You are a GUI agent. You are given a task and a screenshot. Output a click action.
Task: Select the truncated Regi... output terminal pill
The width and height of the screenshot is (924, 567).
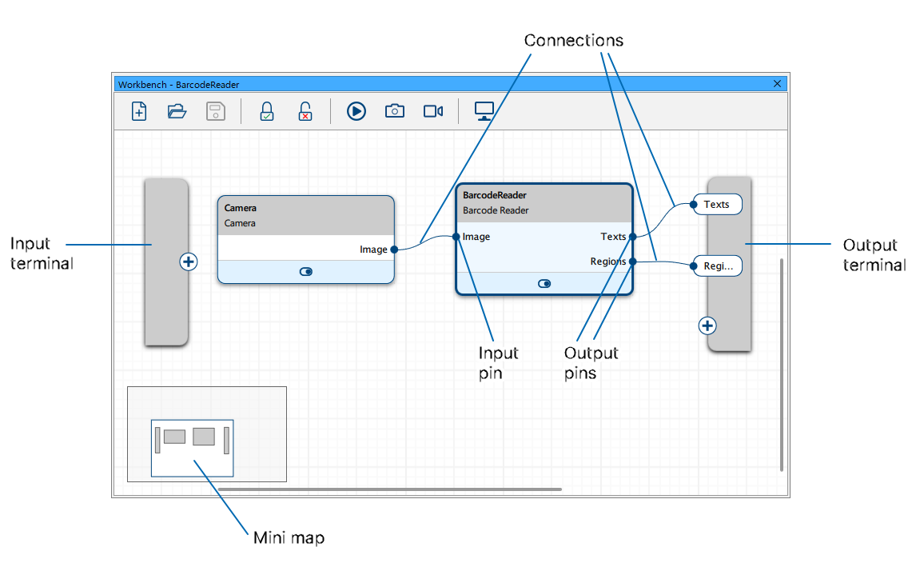(718, 266)
